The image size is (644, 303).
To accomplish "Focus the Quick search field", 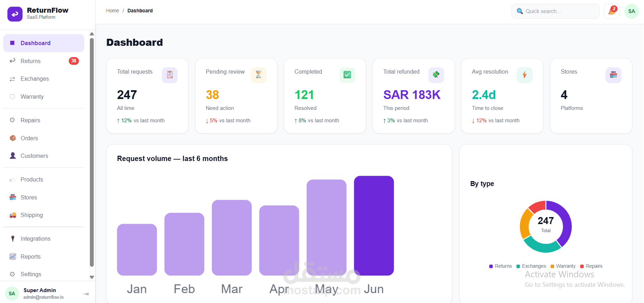I will [556, 11].
